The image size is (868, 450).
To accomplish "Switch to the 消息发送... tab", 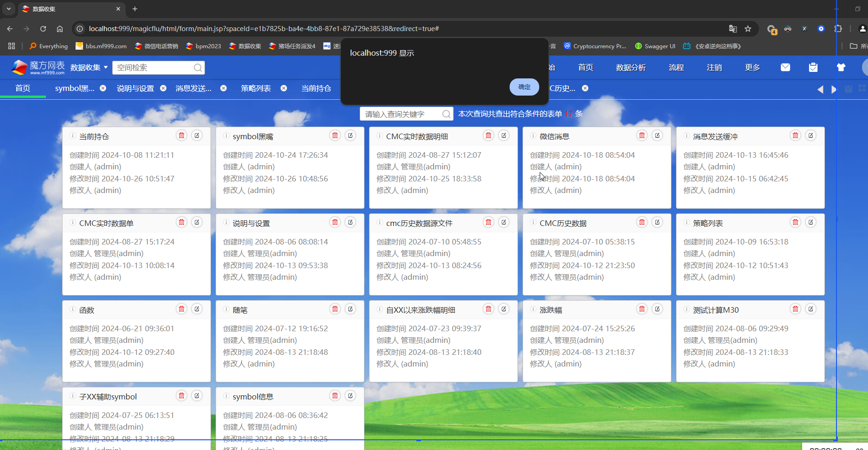I will 193,88.
